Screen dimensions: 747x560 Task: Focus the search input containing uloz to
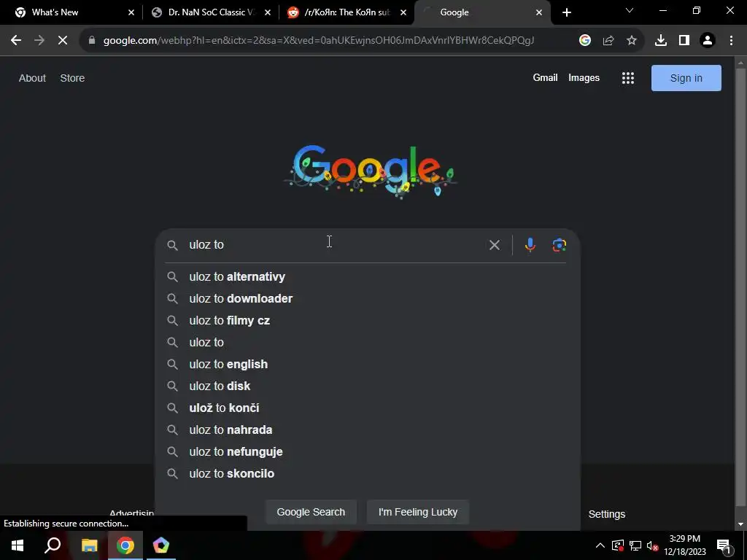point(333,245)
